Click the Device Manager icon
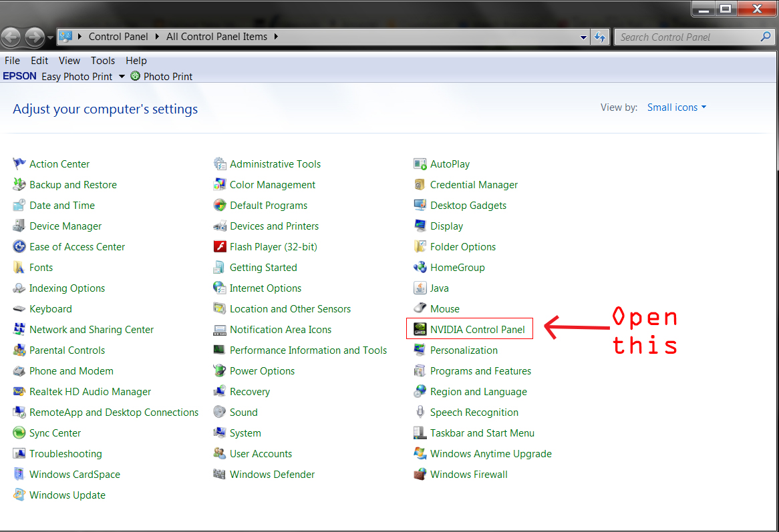Screen dimensions: 779x532 click(19, 226)
